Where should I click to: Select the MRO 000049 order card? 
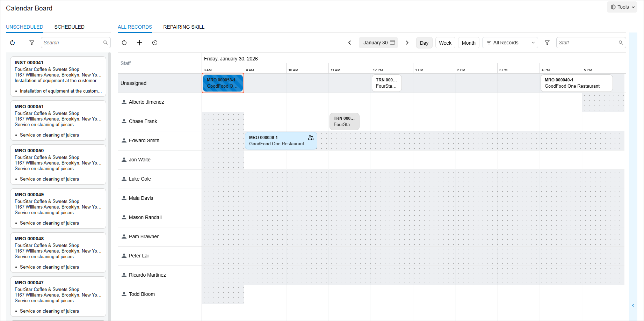[x=58, y=209]
